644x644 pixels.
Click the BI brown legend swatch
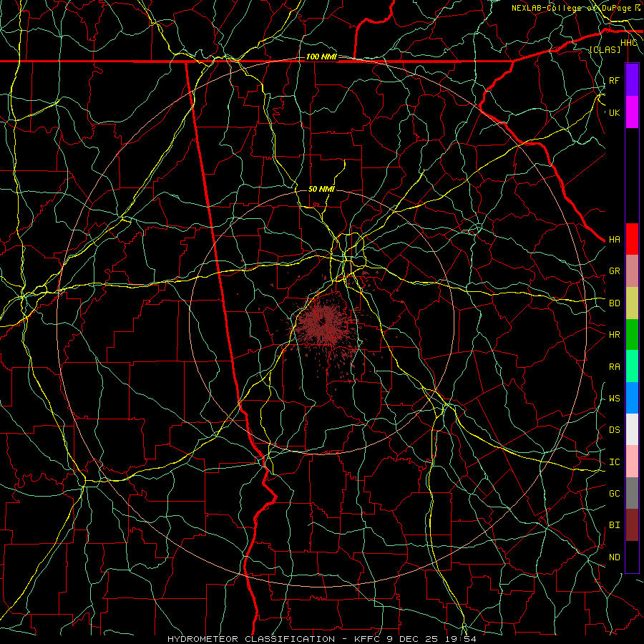click(x=632, y=525)
